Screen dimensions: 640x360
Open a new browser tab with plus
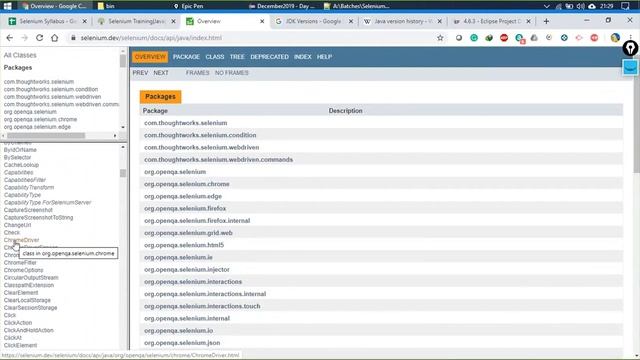(x=546, y=21)
